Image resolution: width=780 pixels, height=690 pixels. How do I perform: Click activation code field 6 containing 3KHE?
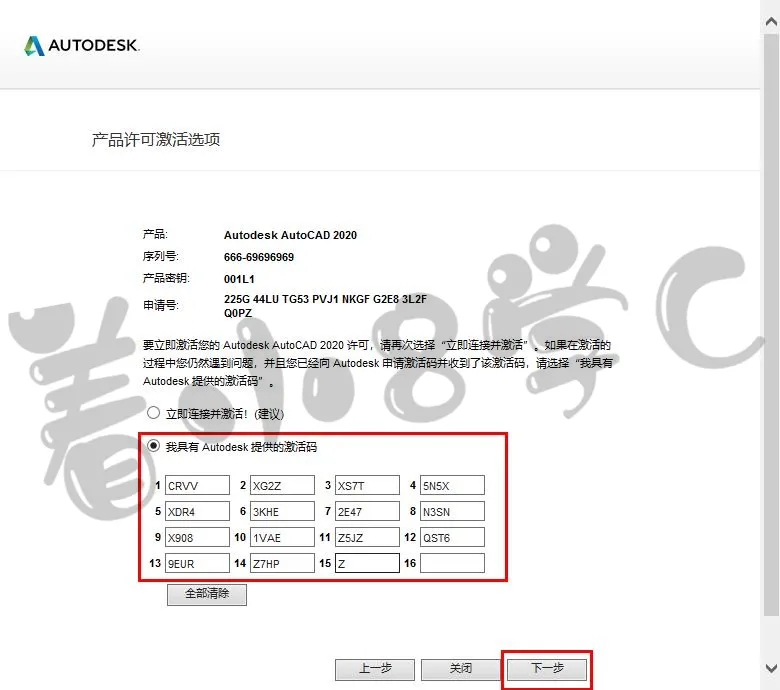pyautogui.click(x=282, y=511)
